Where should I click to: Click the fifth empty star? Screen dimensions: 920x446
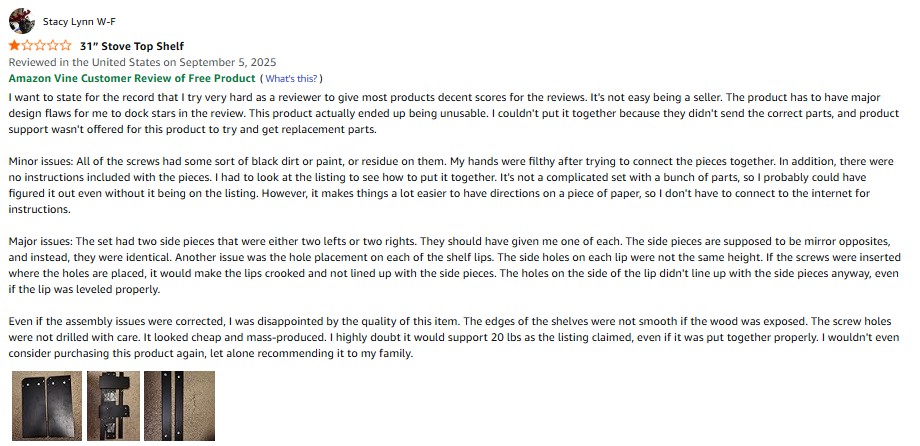click(x=66, y=46)
